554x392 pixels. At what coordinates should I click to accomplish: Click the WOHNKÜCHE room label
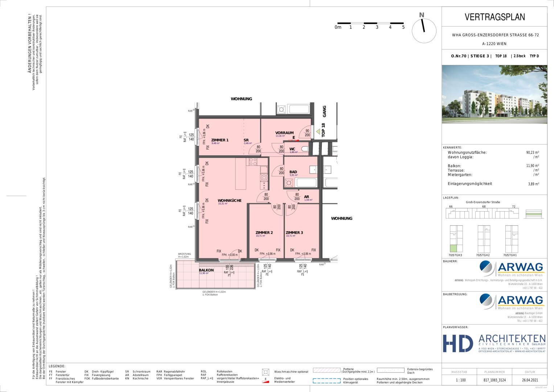230,201
